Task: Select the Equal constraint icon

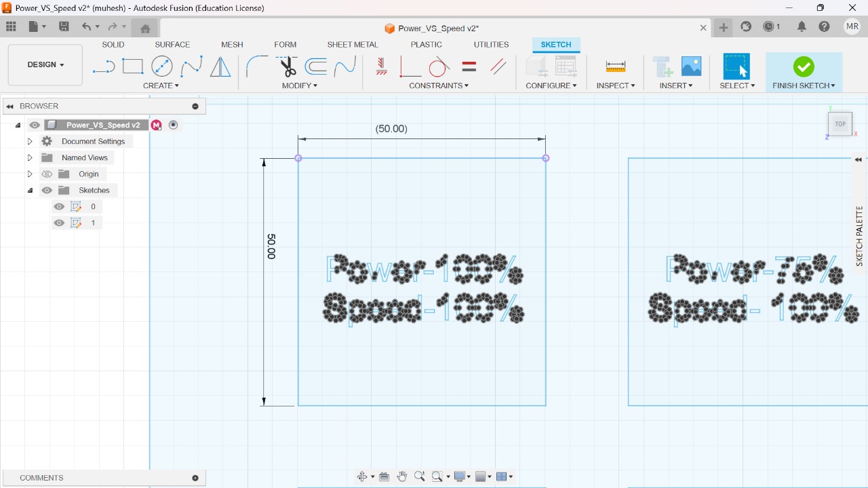Action: point(469,66)
